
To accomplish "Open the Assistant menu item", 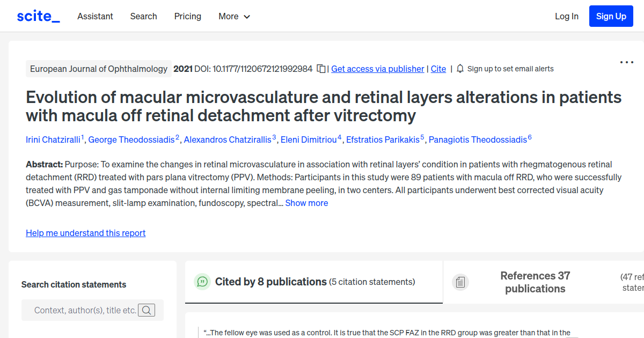I will click(95, 17).
